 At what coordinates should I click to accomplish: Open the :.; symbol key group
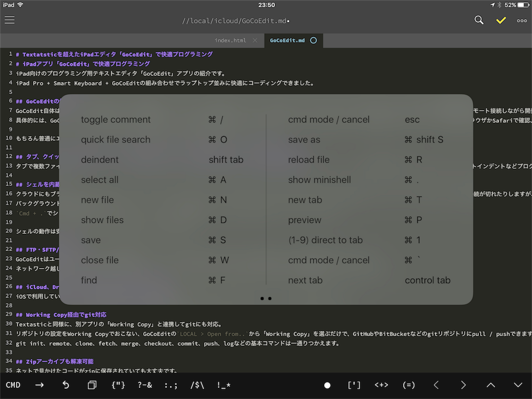170,385
